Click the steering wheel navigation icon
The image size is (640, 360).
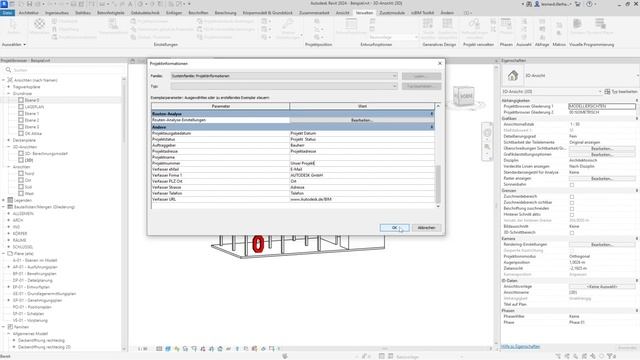pyautogui.click(x=487, y=133)
